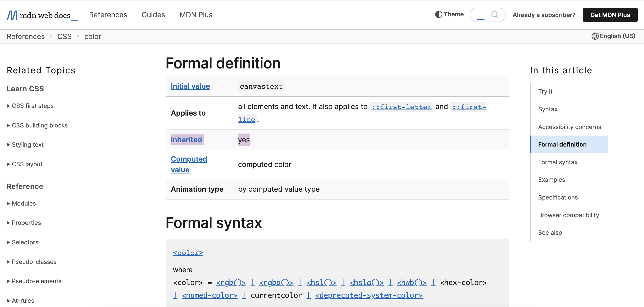Open the <rgba()> syntax link
The image size is (644, 307).
[x=276, y=283]
